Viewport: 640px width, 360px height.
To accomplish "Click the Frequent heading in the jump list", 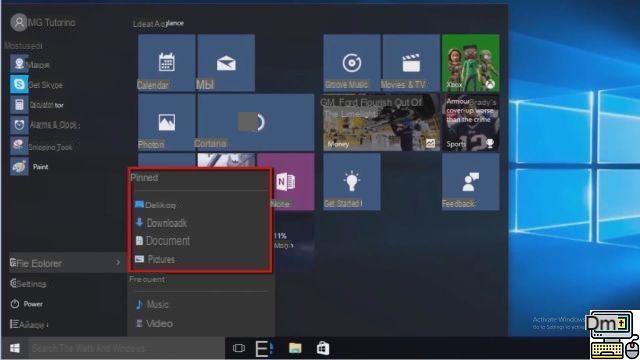I will [x=147, y=280].
